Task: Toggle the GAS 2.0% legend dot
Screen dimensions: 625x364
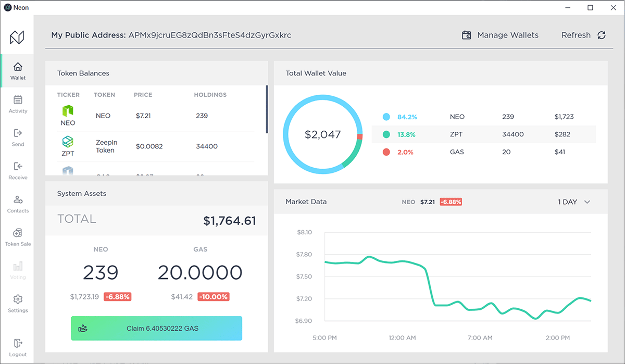Action: click(386, 152)
